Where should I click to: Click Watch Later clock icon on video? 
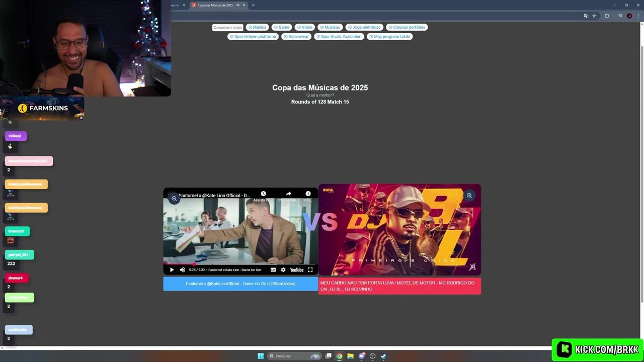[x=263, y=194]
